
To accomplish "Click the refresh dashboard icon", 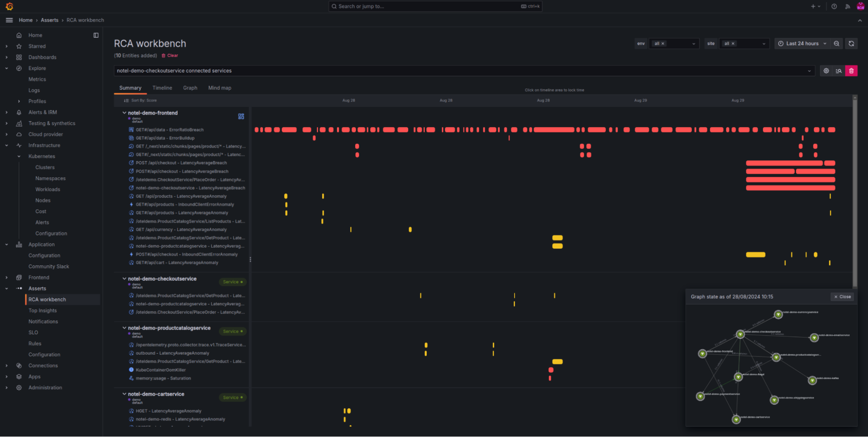I will click(851, 43).
